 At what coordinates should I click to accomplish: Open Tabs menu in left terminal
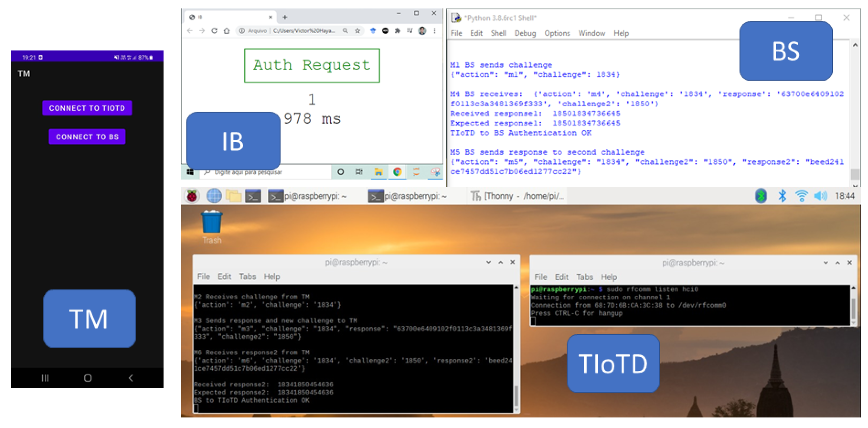coord(247,277)
